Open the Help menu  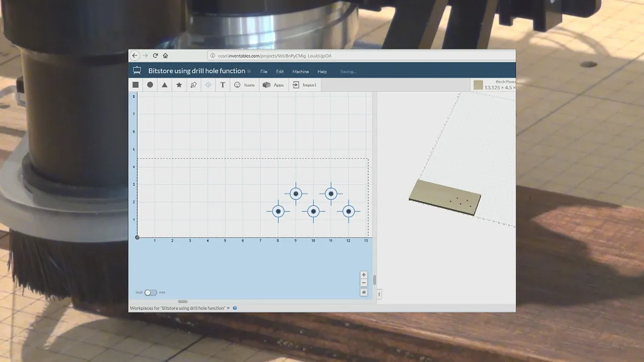322,72
